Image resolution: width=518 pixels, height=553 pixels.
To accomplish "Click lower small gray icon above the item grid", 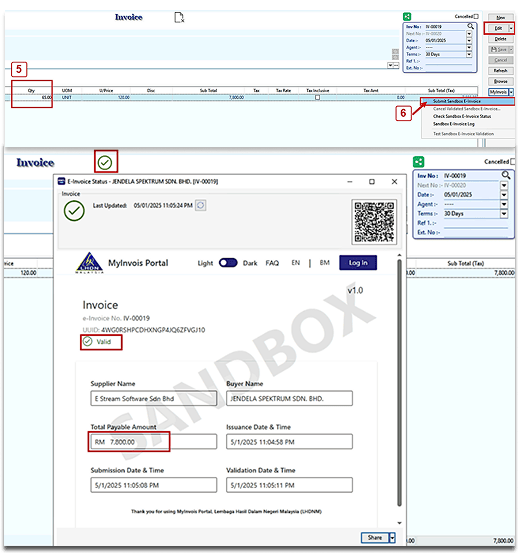I will 395,57.
